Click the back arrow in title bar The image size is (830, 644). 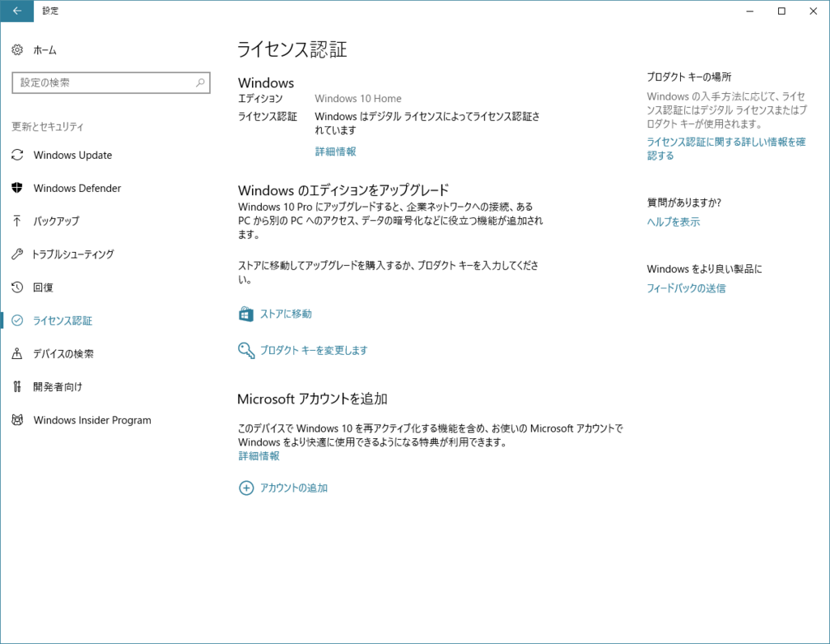click(17, 11)
